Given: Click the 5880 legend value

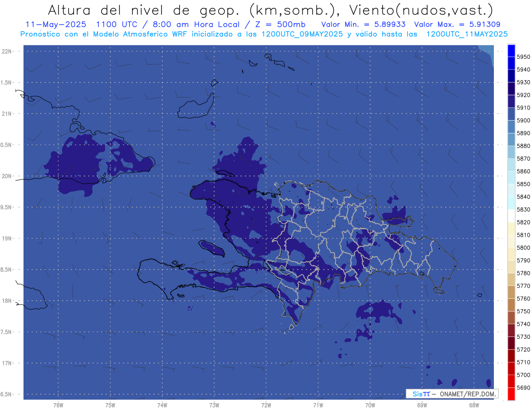Looking at the screenshot, I should 523,146.
